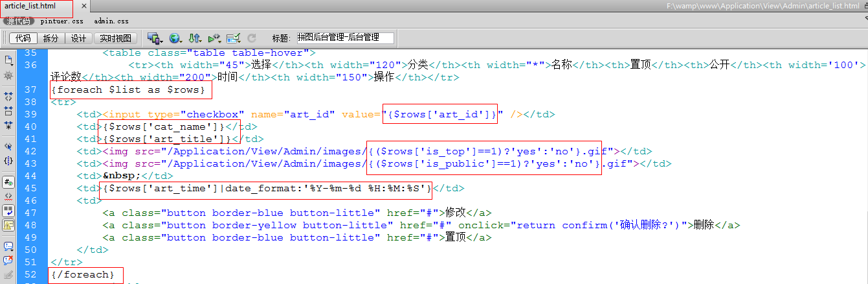
Task: Toggle line numbers in the coding toolbar
Action: tap(8, 182)
